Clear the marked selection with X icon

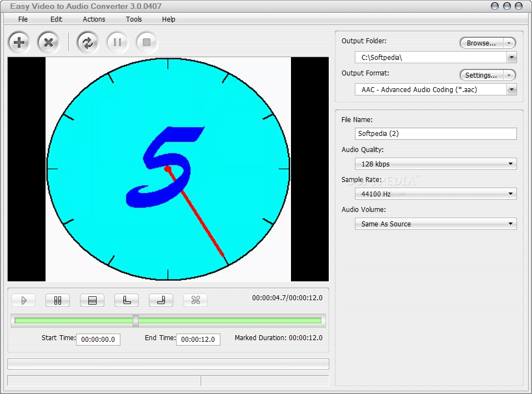(195, 300)
